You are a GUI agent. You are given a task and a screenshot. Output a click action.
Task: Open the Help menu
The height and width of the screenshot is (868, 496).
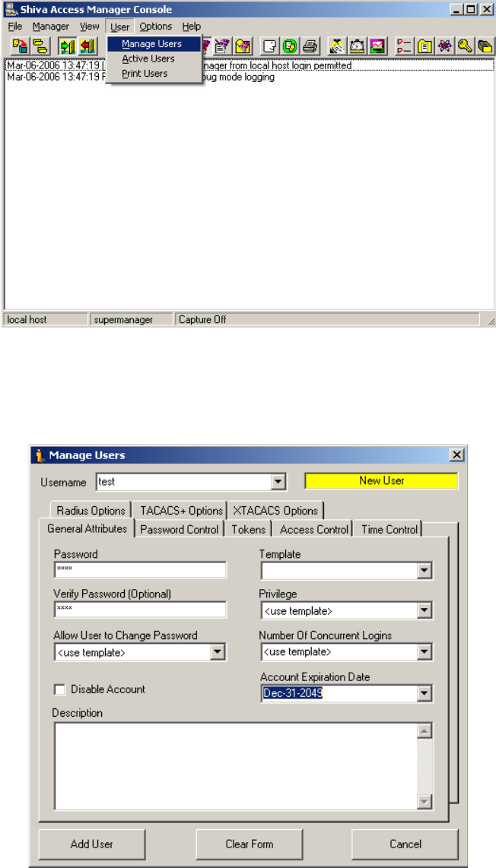(191, 26)
